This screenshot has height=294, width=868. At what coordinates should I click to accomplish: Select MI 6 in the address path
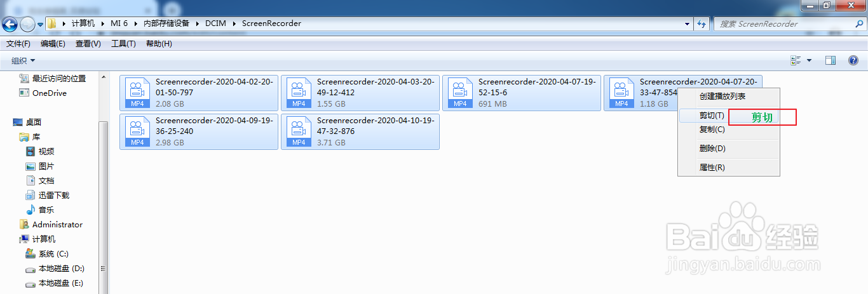tap(119, 23)
